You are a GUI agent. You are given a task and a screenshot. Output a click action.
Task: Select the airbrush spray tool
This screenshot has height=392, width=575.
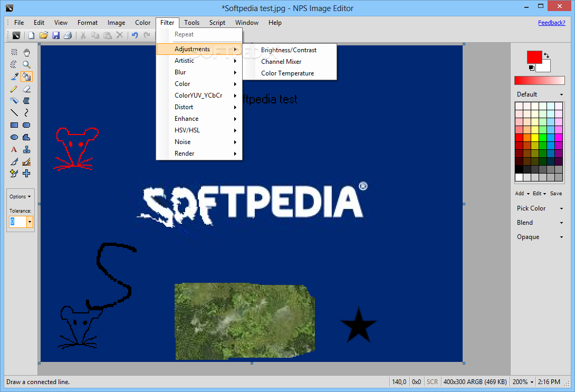pyautogui.click(x=14, y=100)
